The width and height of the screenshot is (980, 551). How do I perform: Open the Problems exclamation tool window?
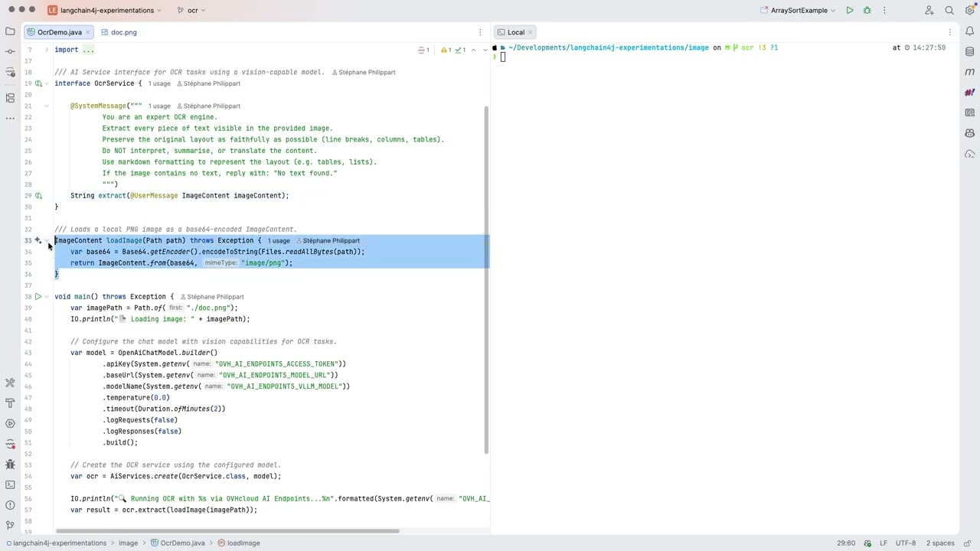click(x=10, y=505)
